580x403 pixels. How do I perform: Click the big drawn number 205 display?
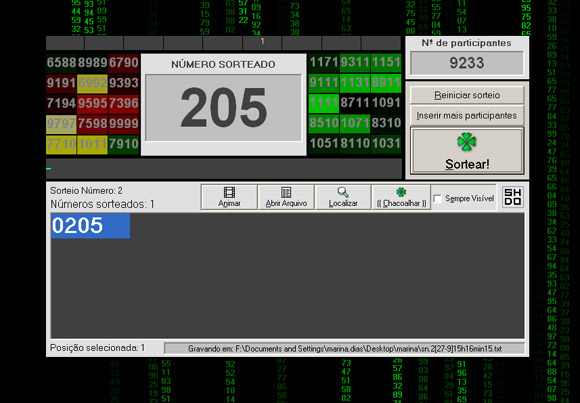coord(223,108)
